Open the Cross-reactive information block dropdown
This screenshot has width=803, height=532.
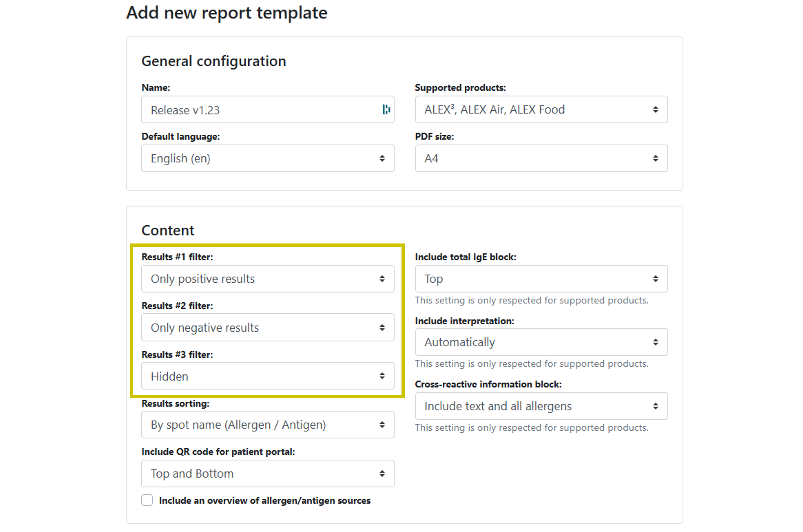coord(541,406)
